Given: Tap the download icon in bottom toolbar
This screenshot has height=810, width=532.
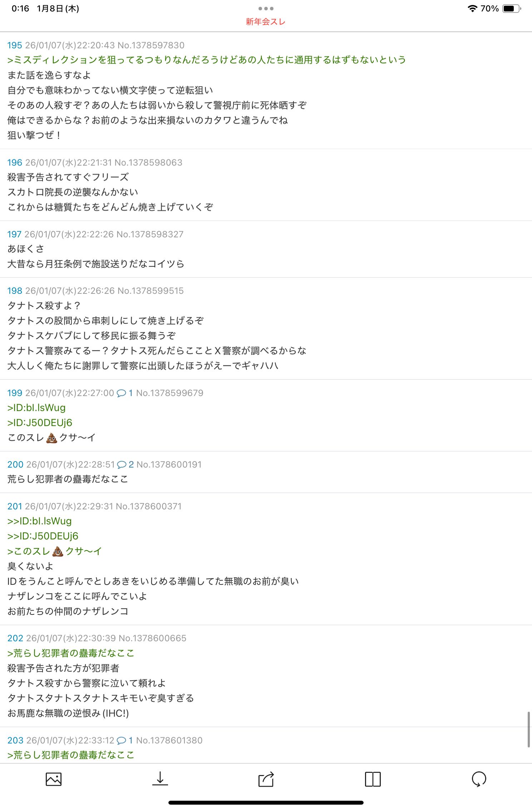Looking at the screenshot, I should pyautogui.click(x=160, y=779).
